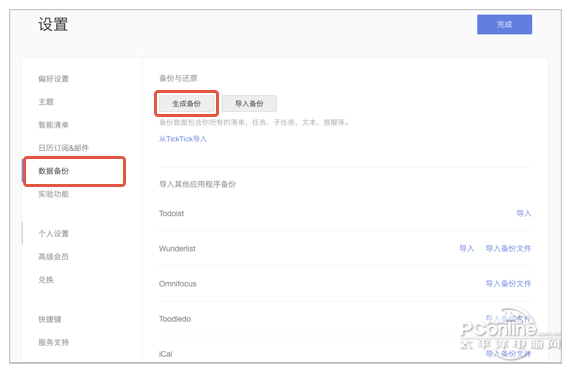The image size is (580, 380).
Task: Go to 智能清单 settings
Action: (x=54, y=125)
